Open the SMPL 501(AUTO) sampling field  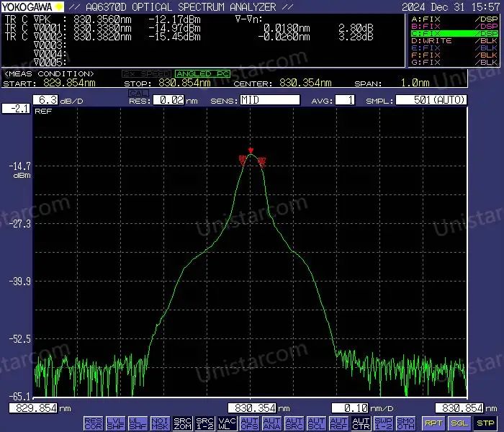431,100
